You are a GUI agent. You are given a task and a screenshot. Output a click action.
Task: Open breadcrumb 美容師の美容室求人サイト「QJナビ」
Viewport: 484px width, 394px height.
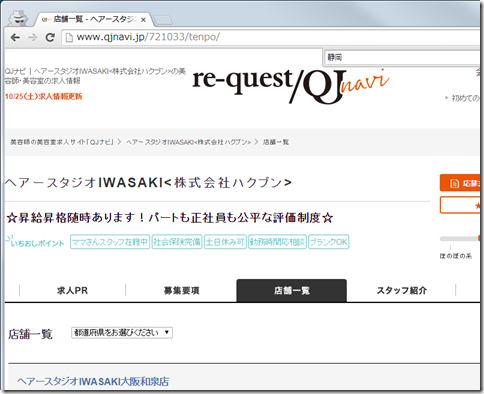(x=62, y=142)
